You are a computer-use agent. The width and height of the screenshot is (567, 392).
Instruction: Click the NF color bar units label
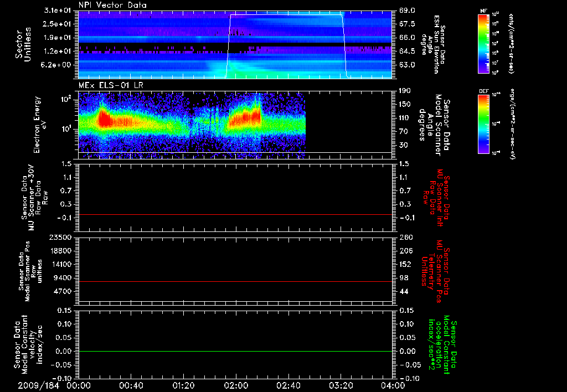[511, 44]
